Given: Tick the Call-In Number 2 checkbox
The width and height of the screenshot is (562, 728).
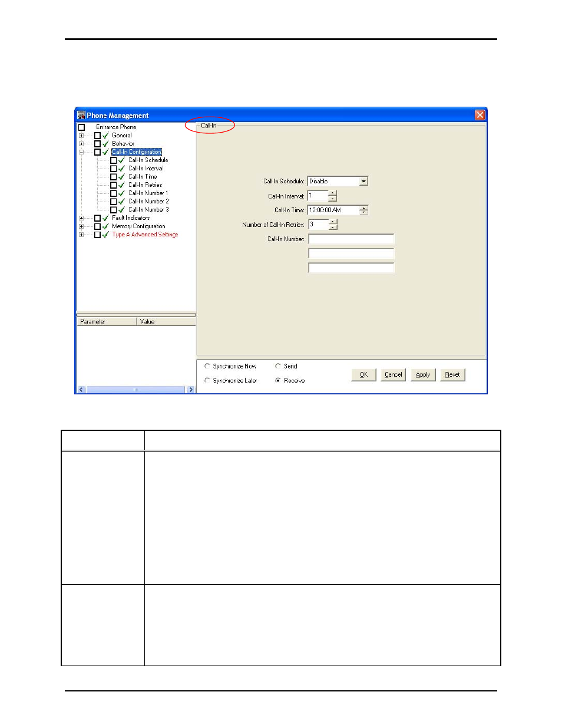Looking at the screenshot, I should (114, 202).
